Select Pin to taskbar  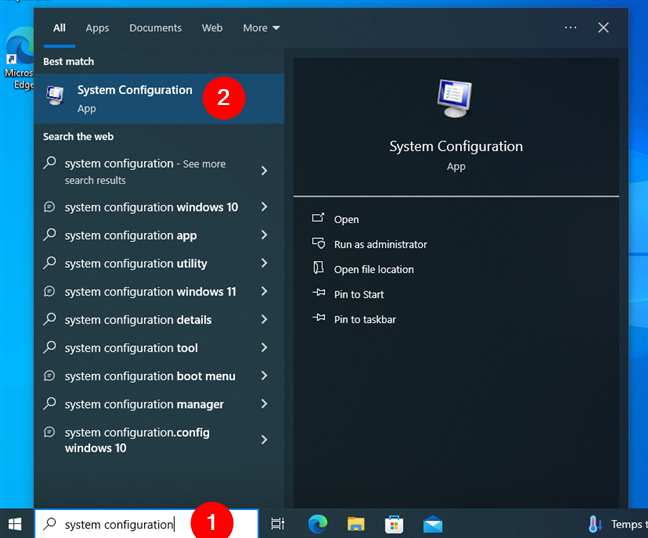click(x=364, y=319)
